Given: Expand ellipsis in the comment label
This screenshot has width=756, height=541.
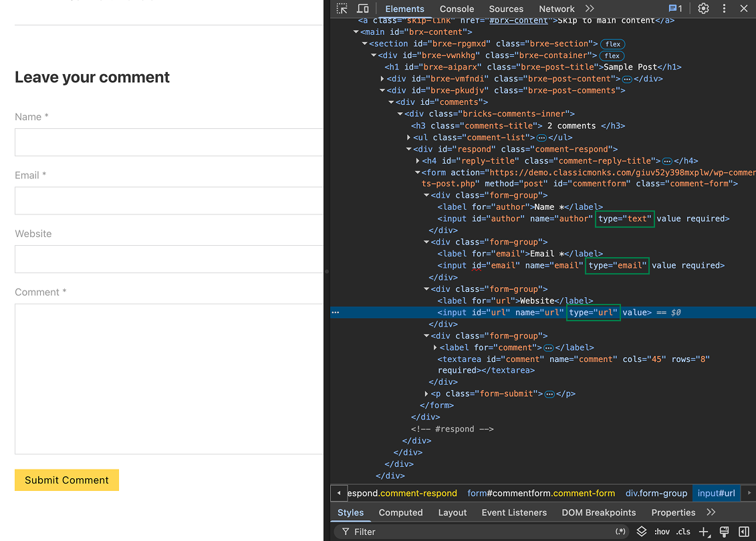Looking at the screenshot, I should (x=549, y=348).
